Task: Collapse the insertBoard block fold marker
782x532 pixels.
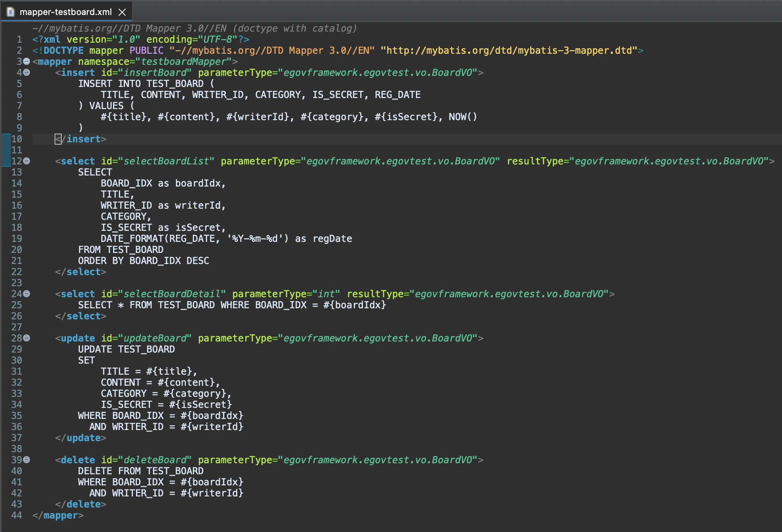Action: [26, 72]
